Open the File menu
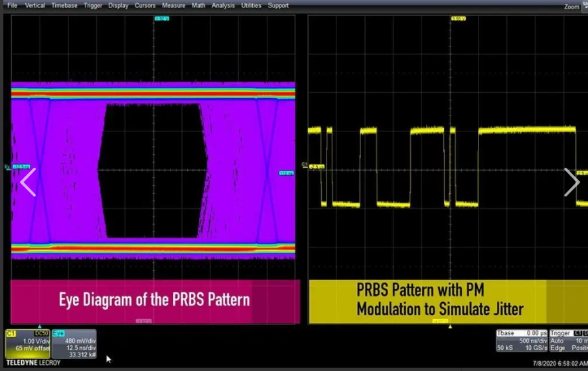Image resolution: width=588 pixels, height=371 pixels. [12, 5]
